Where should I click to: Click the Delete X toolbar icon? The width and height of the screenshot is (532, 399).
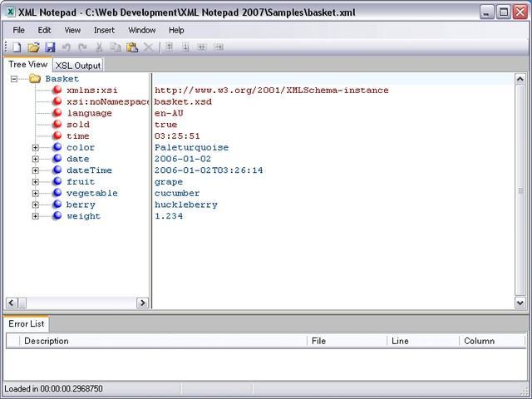click(148, 47)
